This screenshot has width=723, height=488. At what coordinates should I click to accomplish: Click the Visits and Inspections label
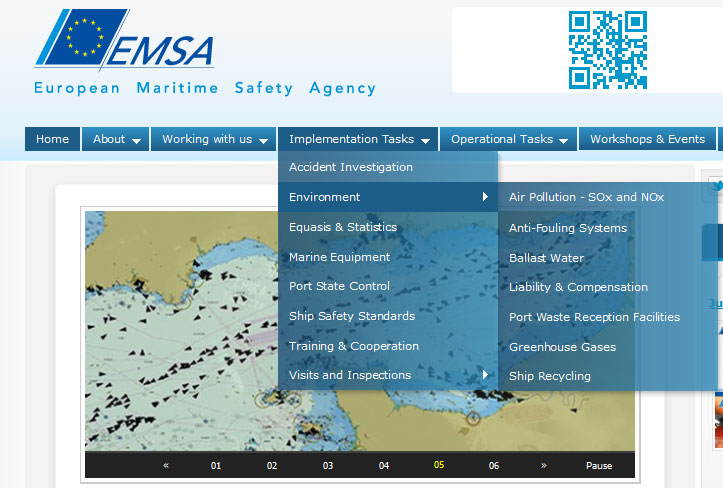coord(350,375)
